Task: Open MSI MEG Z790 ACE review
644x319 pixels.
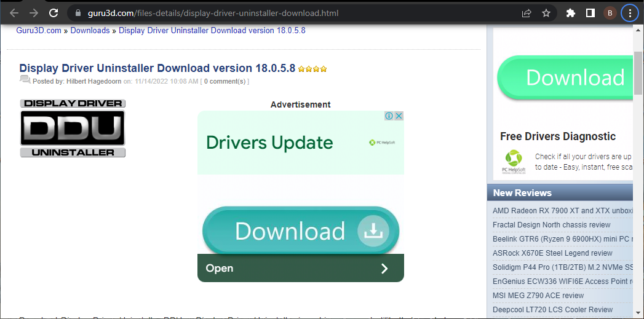Action: pos(538,296)
